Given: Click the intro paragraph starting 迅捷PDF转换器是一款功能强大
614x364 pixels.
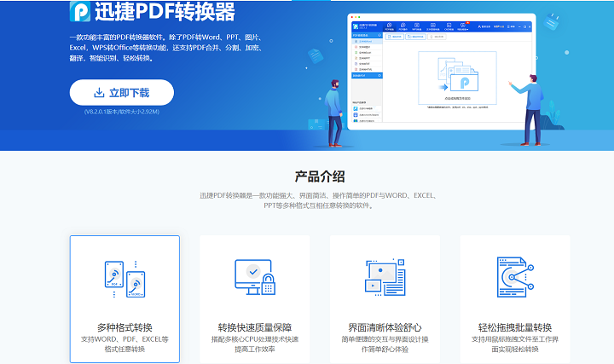Looking at the screenshot, I should coord(318,200).
